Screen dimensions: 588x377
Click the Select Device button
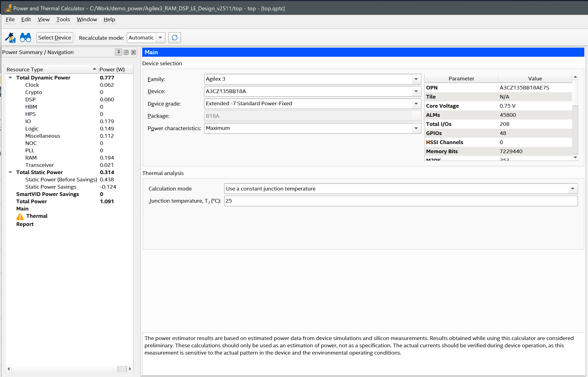[55, 38]
